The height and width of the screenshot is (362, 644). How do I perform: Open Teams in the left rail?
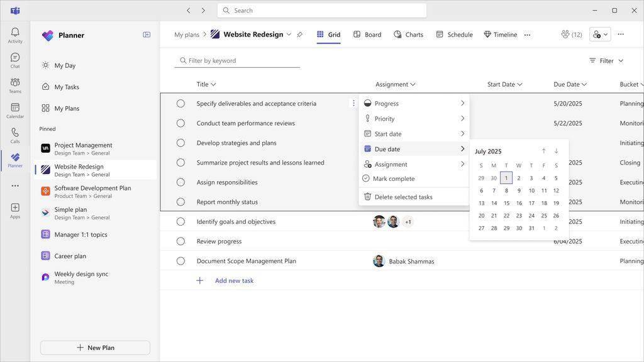(x=15, y=85)
